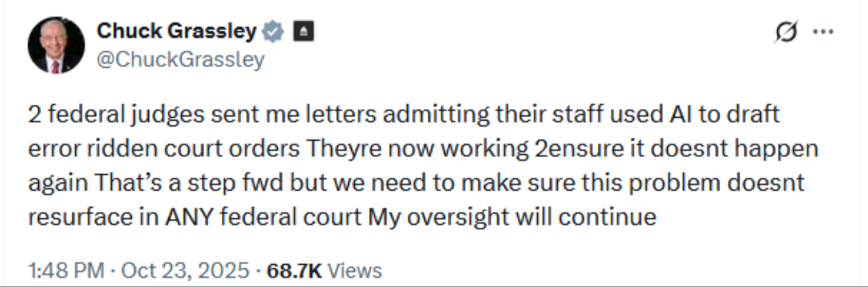Click the blue verified checkmark badge
Image resolution: width=868 pixels, height=287 pixels.
[273, 32]
